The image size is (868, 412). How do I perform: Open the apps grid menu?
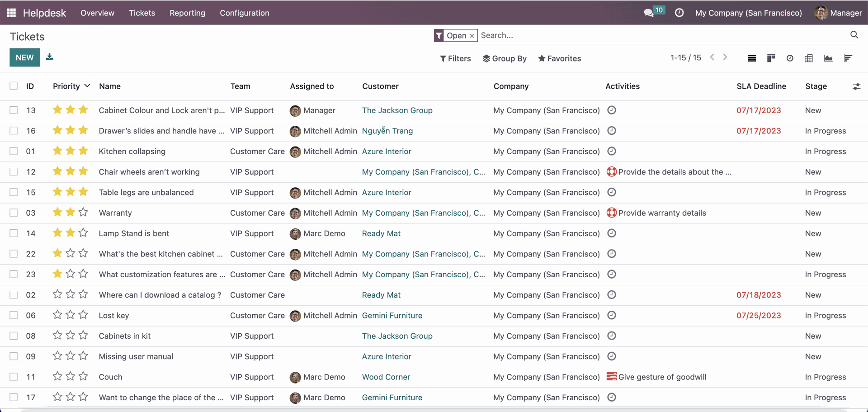click(12, 13)
